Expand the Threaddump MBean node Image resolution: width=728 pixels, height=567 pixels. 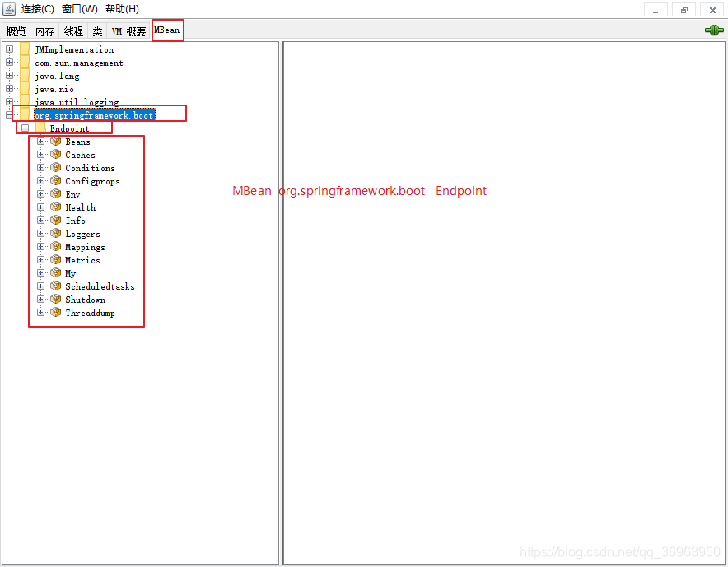(x=41, y=312)
